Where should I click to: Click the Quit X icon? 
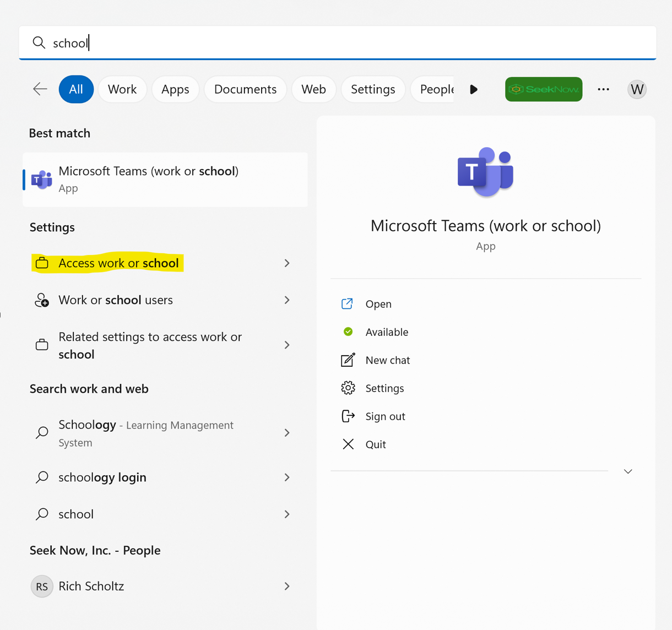(348, 444)
